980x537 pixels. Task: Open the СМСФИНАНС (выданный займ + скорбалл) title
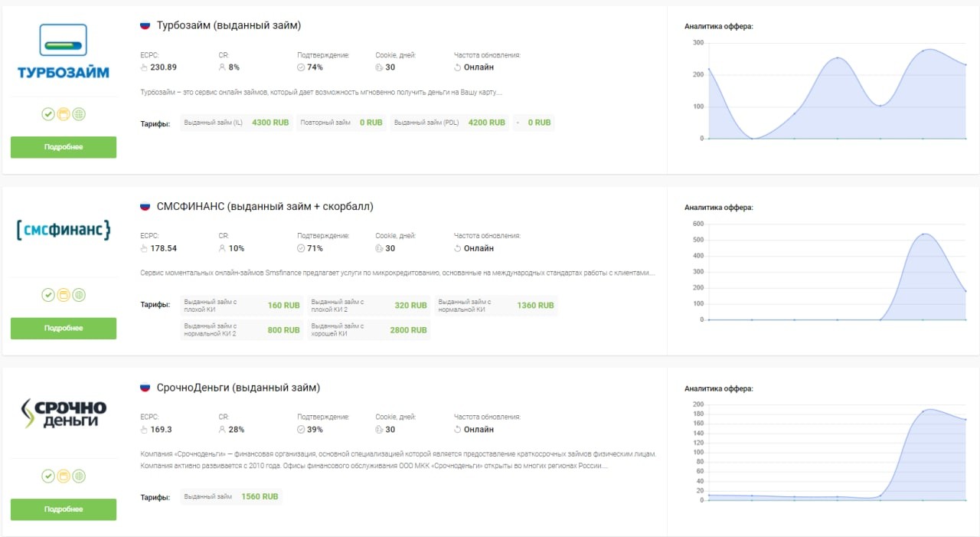pos(265,206)
